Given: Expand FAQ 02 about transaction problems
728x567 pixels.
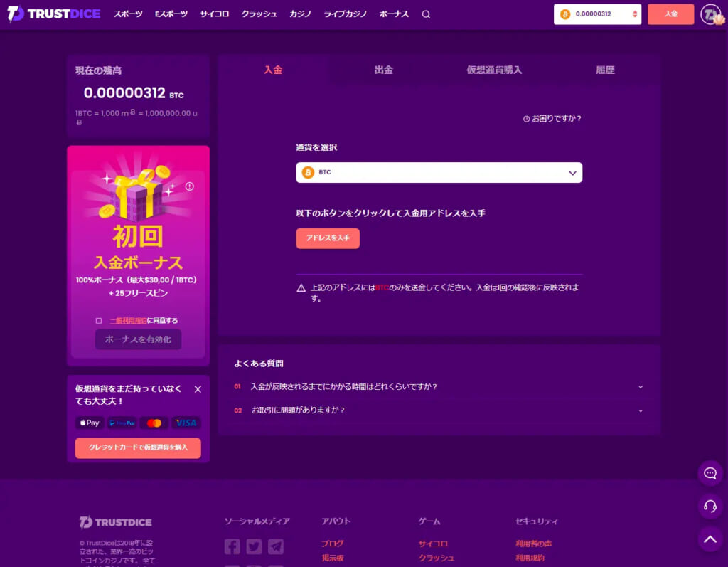Looking at the screenshot, I should click(x=439, y=410).
